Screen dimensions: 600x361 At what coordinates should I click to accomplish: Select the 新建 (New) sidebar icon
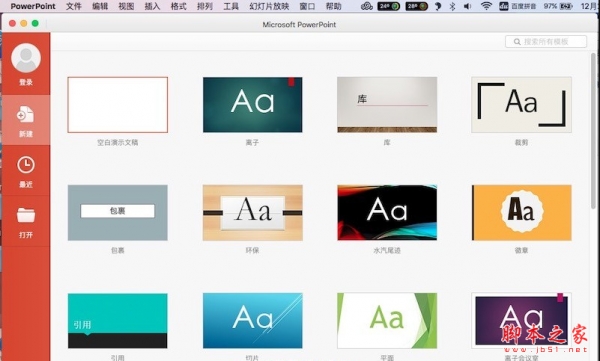pos(26,114)
